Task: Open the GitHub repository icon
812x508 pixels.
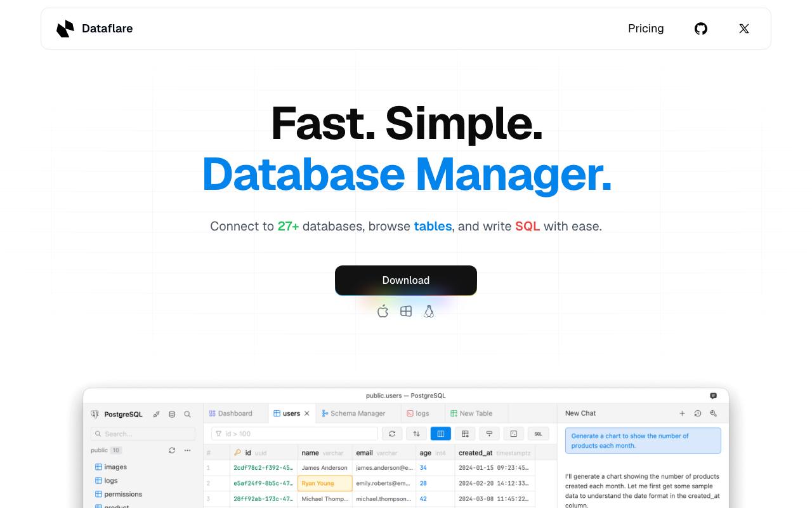Action: pyautogui.click(x=701, y=29)
